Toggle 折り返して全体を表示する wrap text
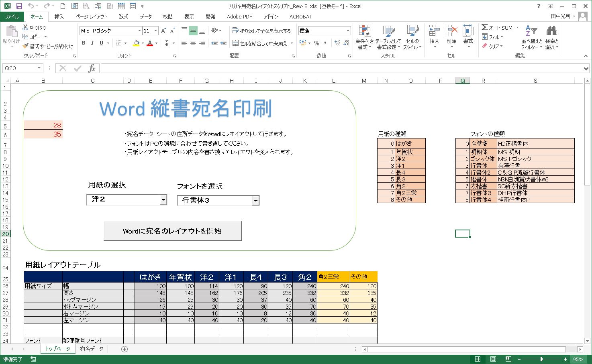Image resolution: width=592 pixels, height=364 pixels. pyautogui.click(x=261, y=31)
